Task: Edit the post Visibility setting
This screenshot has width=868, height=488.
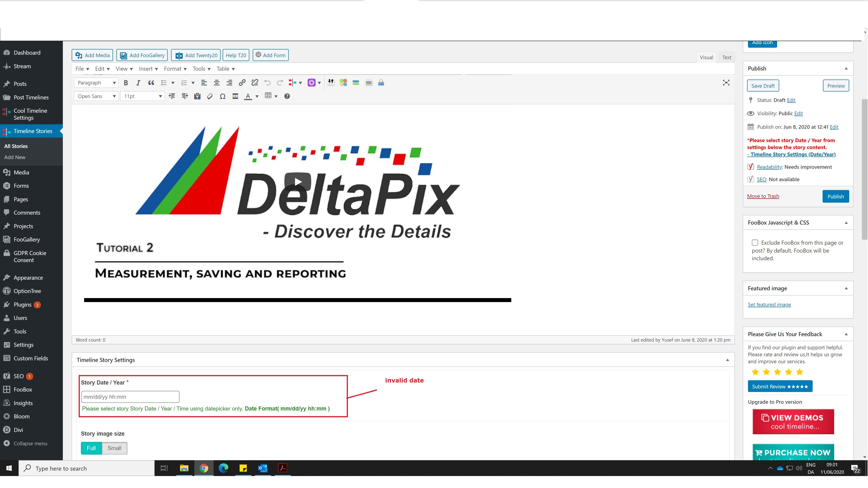Action: [x=799, y=113]
